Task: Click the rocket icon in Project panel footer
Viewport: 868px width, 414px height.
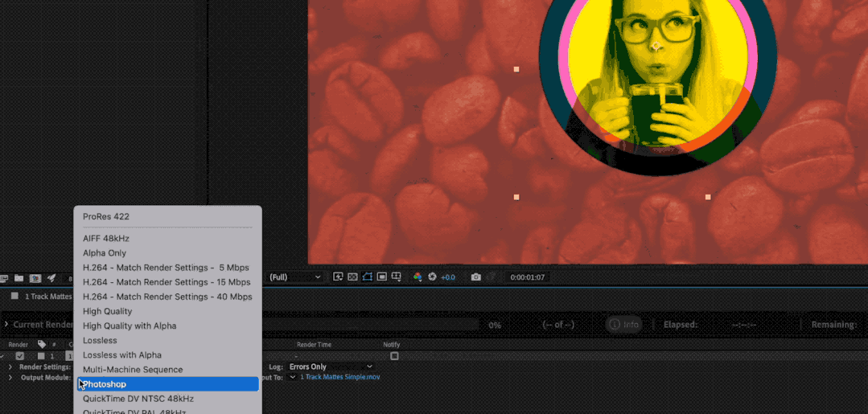Action: pos(51,278)
